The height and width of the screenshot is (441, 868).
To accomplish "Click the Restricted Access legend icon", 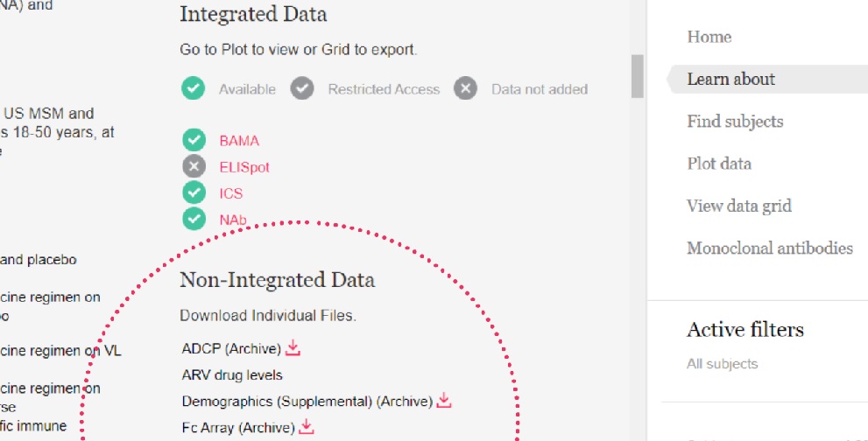I will pos(302,88).
